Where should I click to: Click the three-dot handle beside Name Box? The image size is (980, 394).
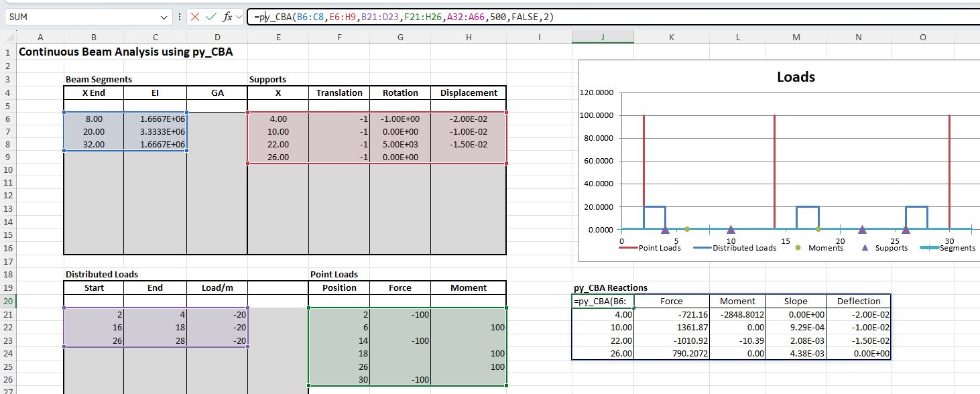(x=180, y=17)
